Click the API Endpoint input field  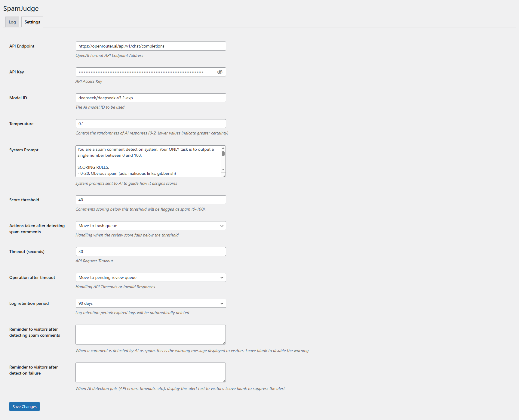pyautogui.click(x=150, y=46)
